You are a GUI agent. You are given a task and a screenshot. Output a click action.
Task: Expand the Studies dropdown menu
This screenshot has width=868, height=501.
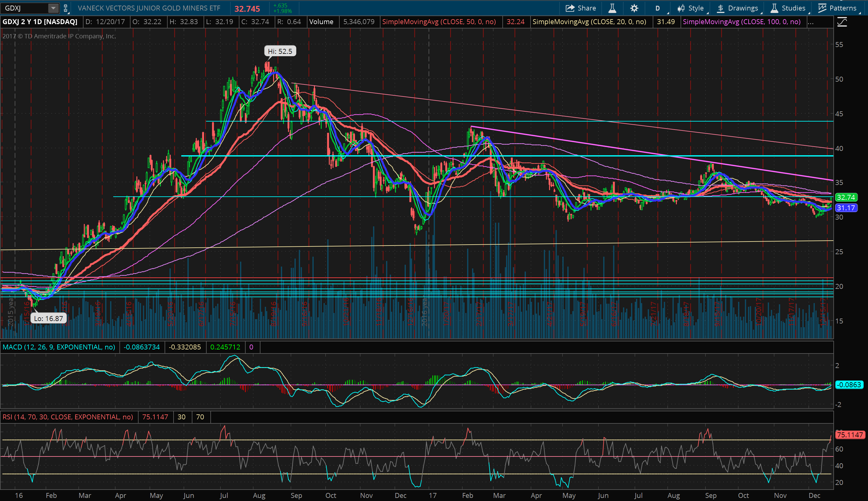[x=788, y=8]
